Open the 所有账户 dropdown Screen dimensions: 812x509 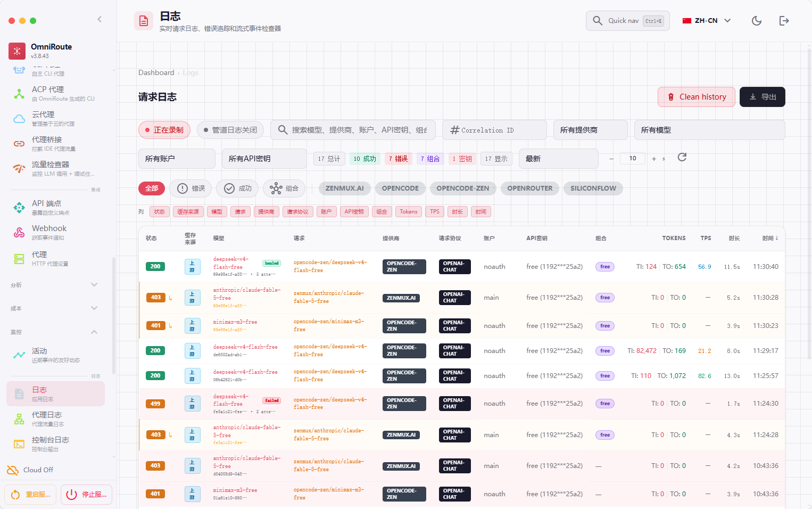pyautogui.click(x=177, y=159)
